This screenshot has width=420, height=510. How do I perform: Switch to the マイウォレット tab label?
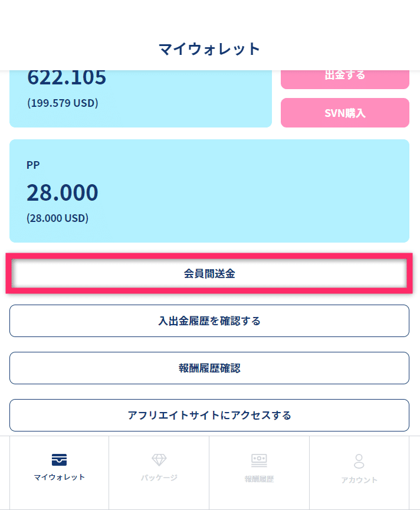[59, 478]
